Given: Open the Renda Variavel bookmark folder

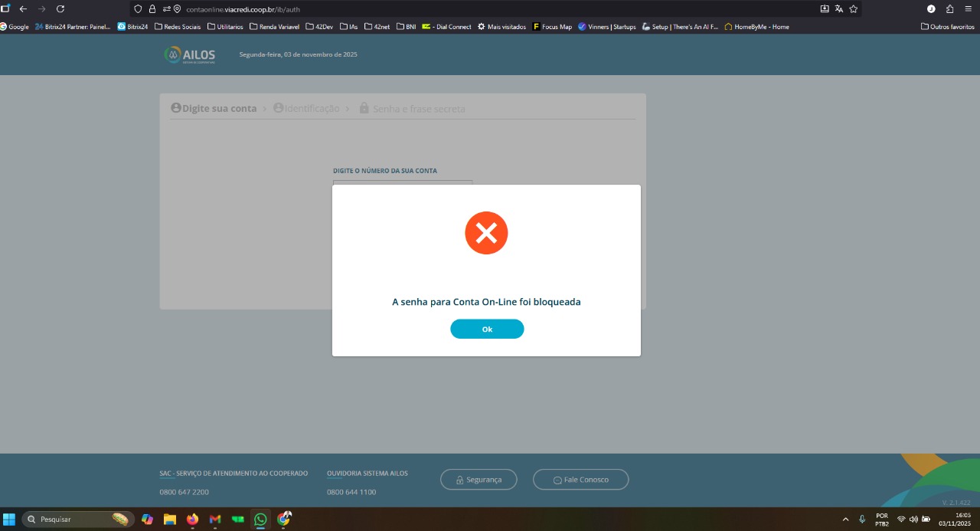Looking at the screenshot, I should [274, 27].
